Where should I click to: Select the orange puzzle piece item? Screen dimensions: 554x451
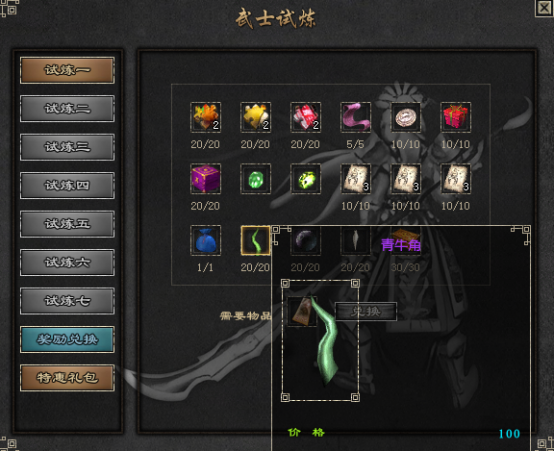pyautogui.click(x=205, y=117)
